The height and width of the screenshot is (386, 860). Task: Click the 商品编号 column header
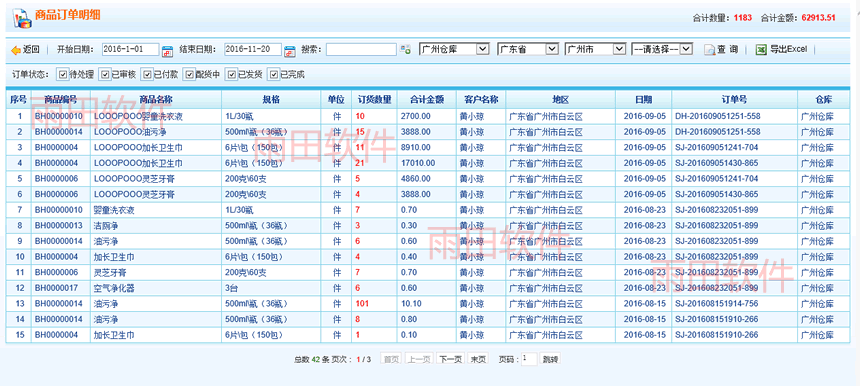[60, 100]
